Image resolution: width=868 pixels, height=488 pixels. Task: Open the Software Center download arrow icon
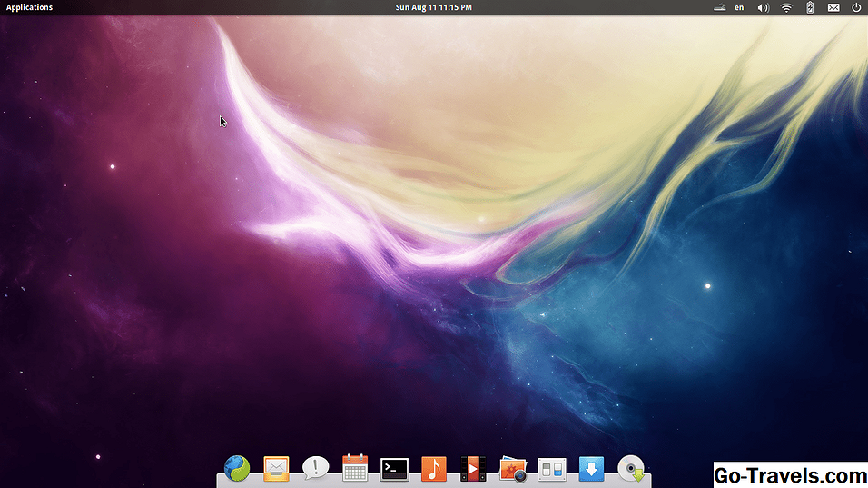coord(591,469)
